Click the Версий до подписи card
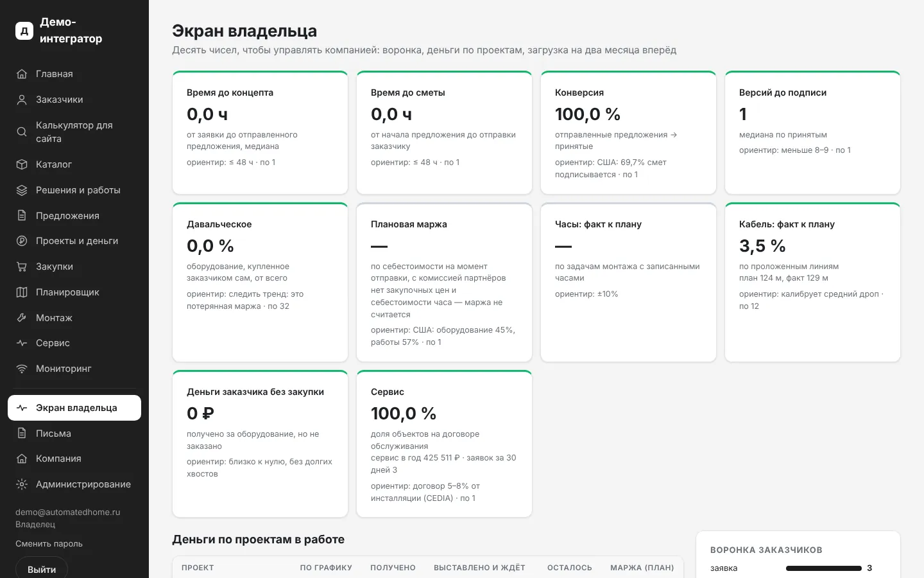Image resolution: width=924 pixels, height=578 pixels. (x=812, y=132)
